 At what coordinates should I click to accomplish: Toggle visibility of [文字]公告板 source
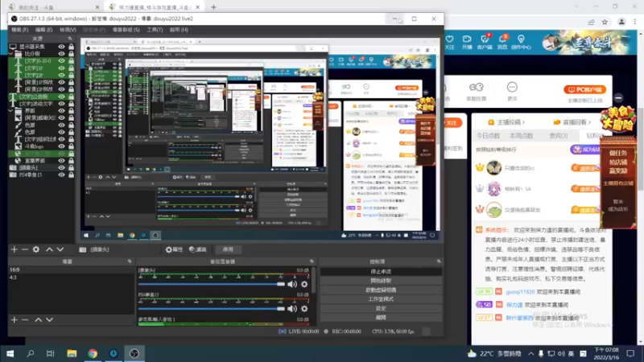[62, 97]
